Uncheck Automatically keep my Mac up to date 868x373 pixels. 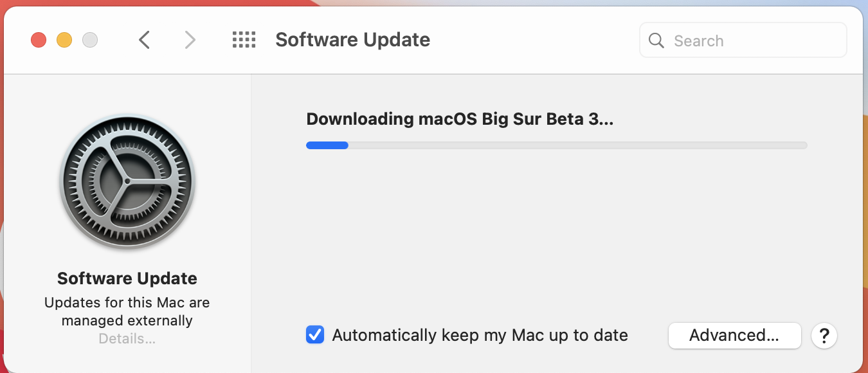click(x=315, y=335)
